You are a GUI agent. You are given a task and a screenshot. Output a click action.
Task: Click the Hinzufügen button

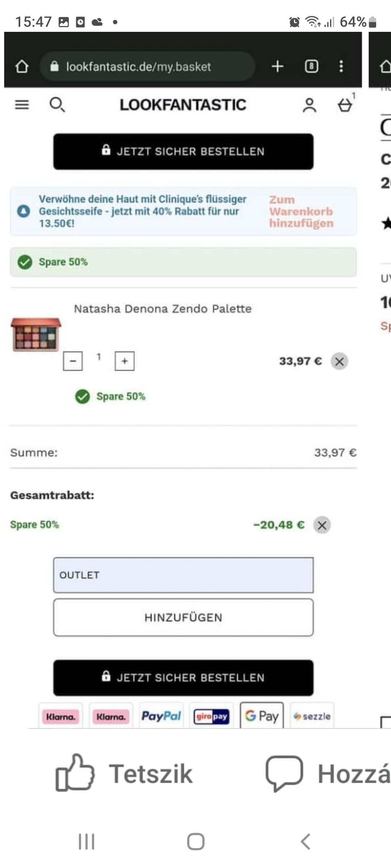point(184,617)
